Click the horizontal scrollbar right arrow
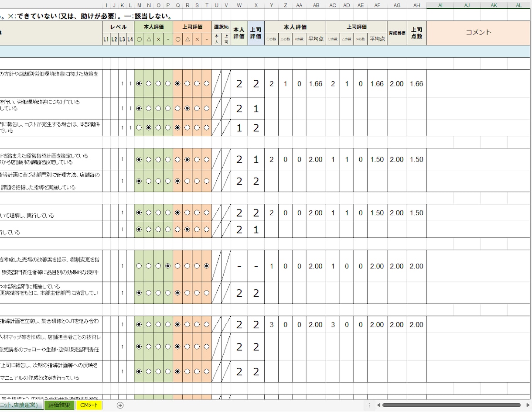Viewport: 532px width, 412px height. (x=528, y=405)
